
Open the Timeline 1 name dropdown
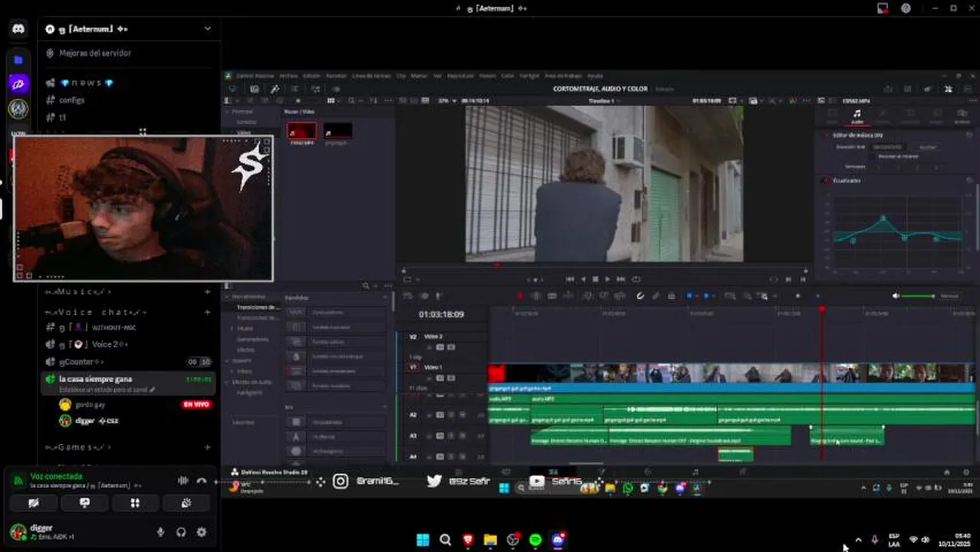click(x=602, y=100)
